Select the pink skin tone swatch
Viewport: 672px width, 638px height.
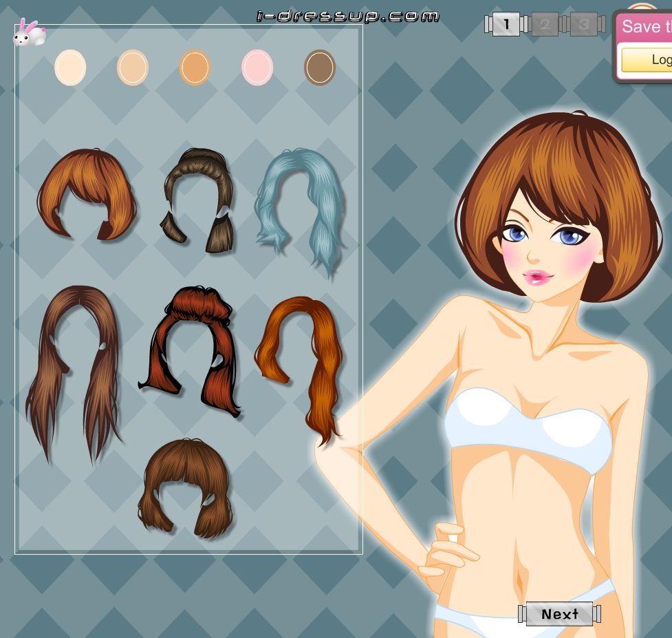(257, 67)
